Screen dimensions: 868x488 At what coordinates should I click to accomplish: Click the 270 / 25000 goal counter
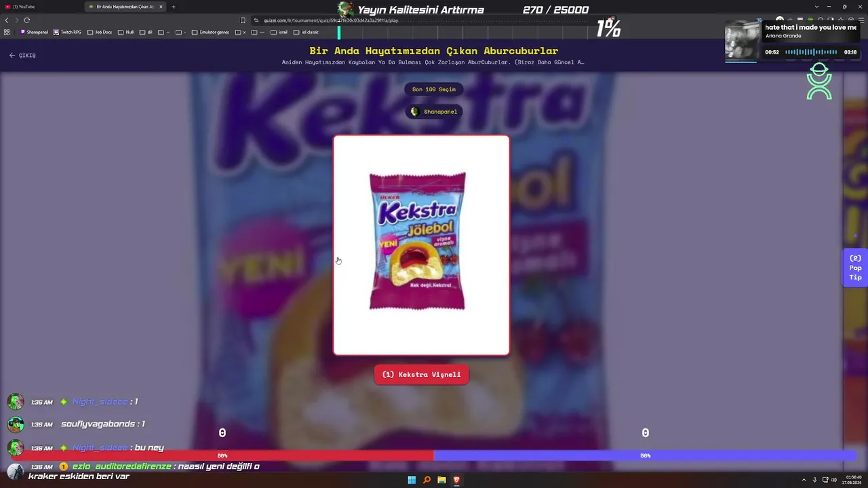coord(555,10)
